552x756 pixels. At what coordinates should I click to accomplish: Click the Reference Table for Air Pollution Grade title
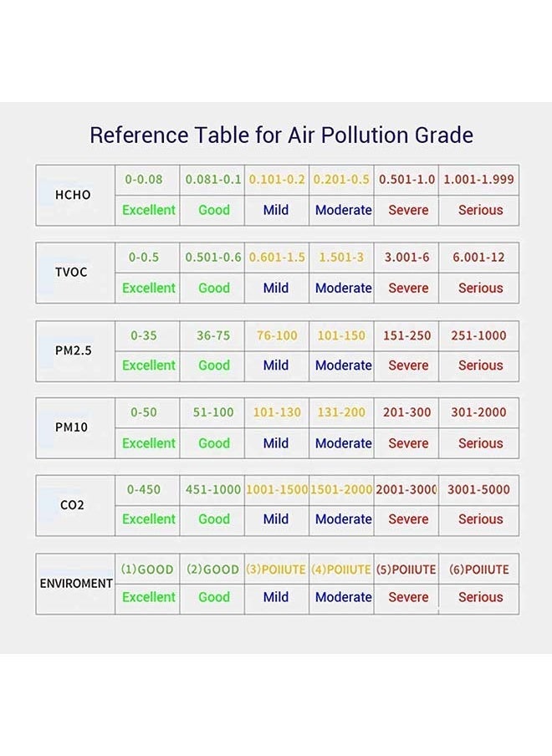pyautogui.click(x=281, y=135)
